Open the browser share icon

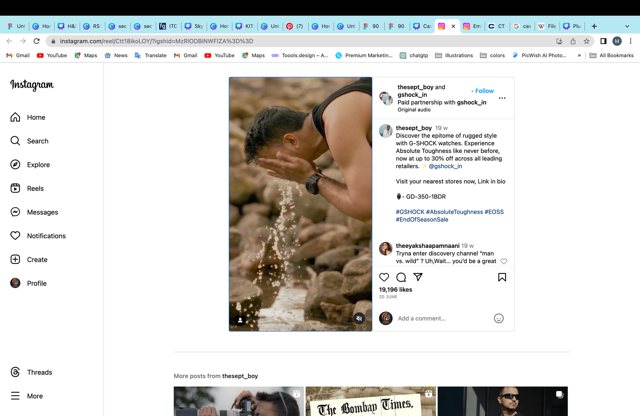tap(573, 41)
